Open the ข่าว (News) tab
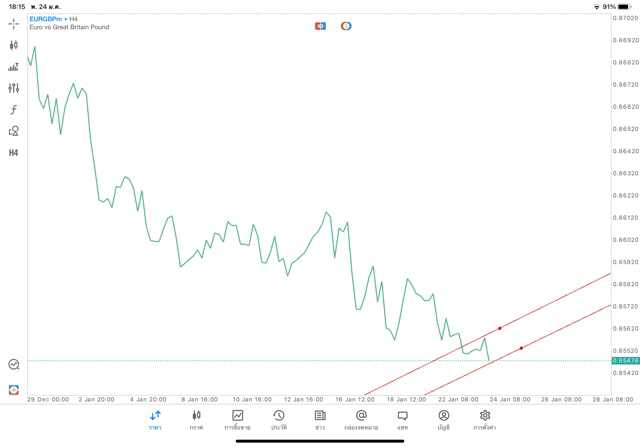Viewport: 640px width, 447px height. tap(320, 420)
